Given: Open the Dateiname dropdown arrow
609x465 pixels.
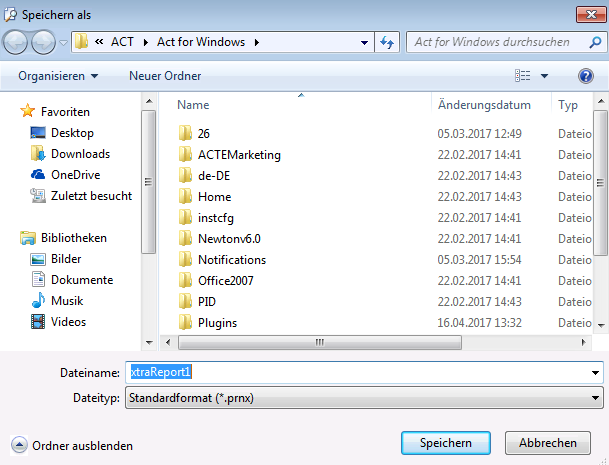Looking at the screenshot, I should 595,373.
